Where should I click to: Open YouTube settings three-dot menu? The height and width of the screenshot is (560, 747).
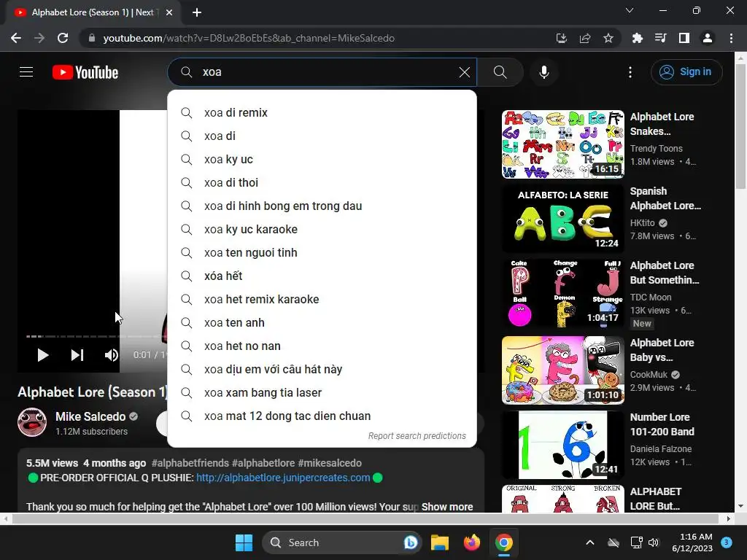(x=630, y=72)
